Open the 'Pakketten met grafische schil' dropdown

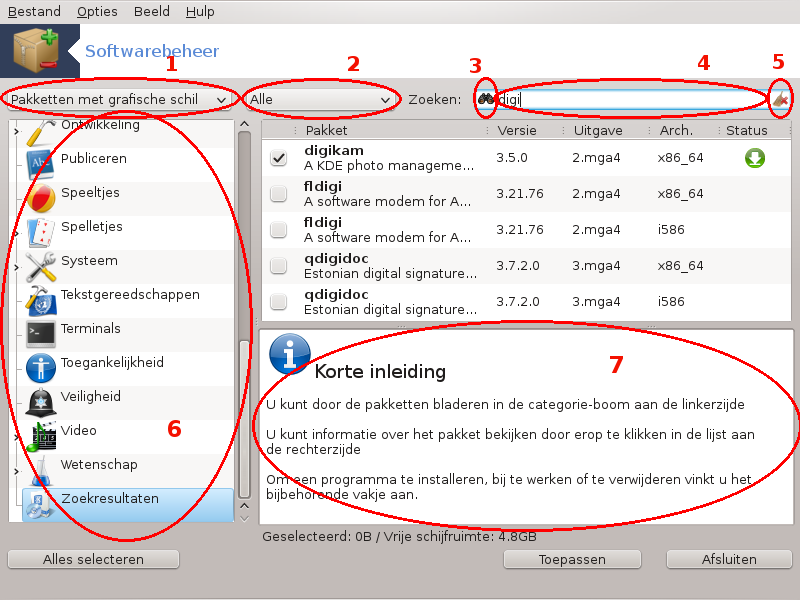[x=118, y=100]
